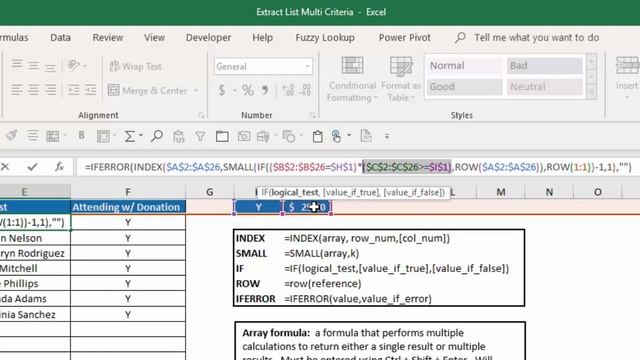The width and height of the screenshot is (640, 360).
Task: Click the AutoSum sigma icon
Action: coord(129,136)
